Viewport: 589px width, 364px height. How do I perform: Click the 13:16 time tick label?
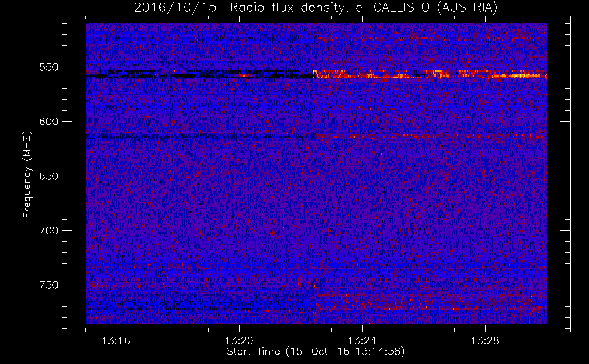(x=116, y=341)
